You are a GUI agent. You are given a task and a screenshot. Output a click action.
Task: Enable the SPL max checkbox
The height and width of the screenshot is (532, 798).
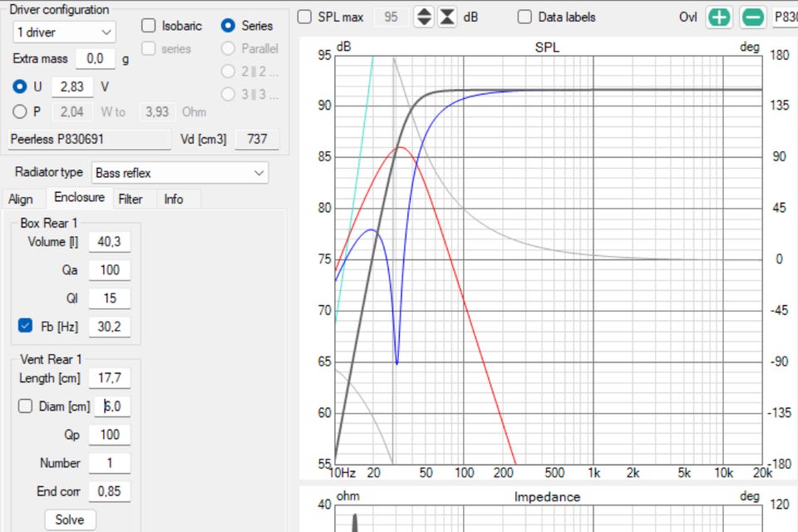tap(305, 17)
